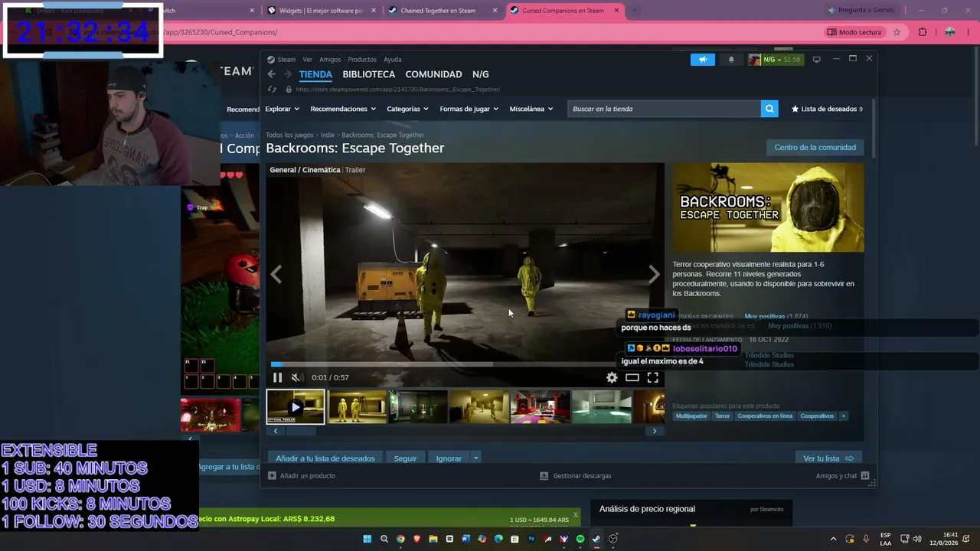Expand the Explorar dropdown
This screenshot has height=551, width=980.
coord(282,109)
